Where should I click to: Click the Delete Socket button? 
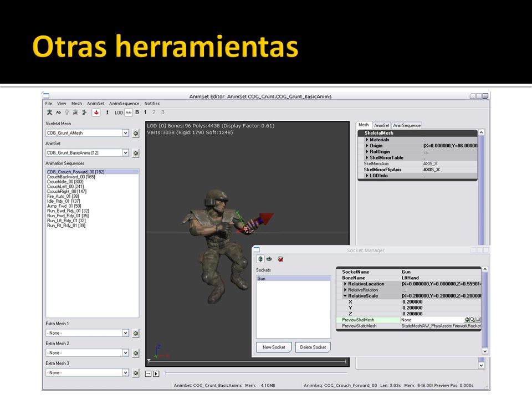point(313,347)
